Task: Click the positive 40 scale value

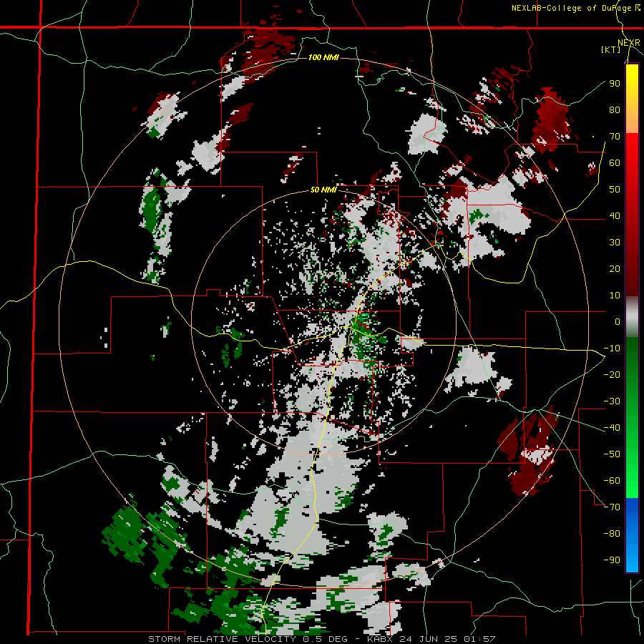Action: coord(615,215)
